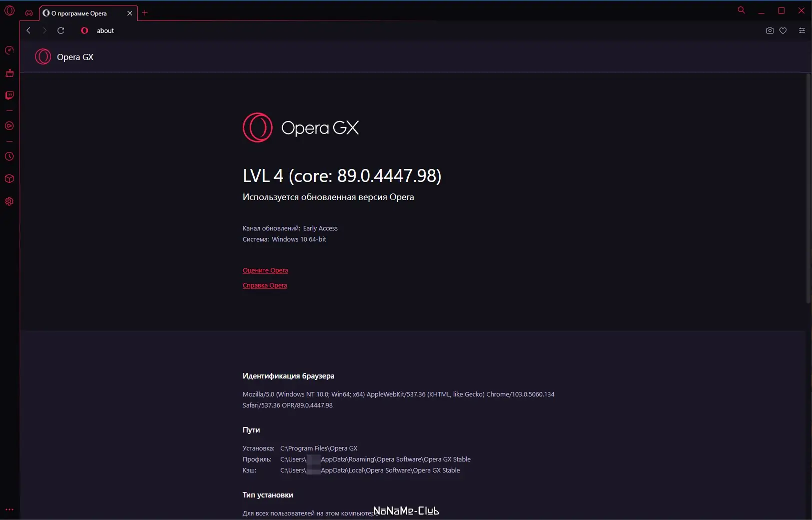Image resolution: width=812 pixels, height=520 pixels.
Task: Open a new tab with the plus button
Action: [x=145, y=13]
